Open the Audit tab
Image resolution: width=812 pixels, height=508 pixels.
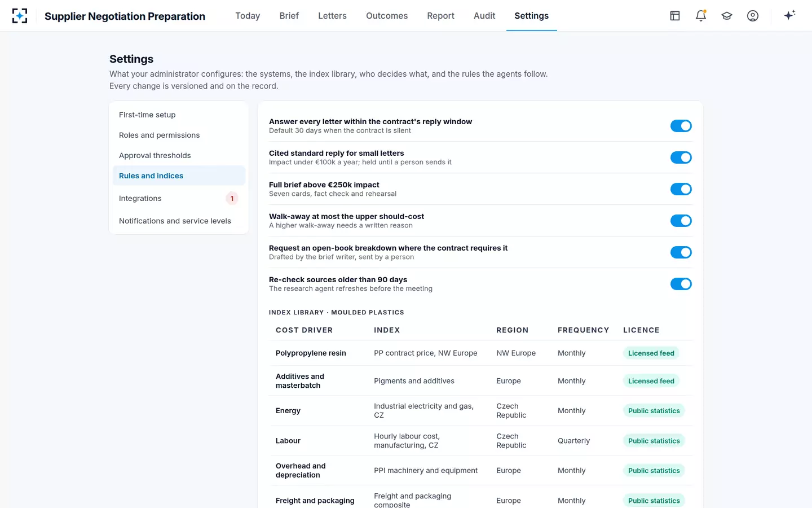point(484,16)
